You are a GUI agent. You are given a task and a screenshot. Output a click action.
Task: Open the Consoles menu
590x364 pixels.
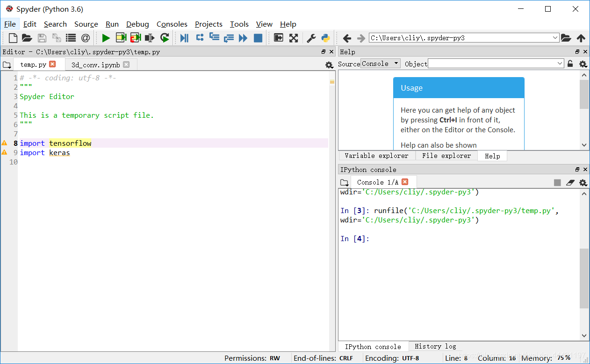[x=172, y=24]
